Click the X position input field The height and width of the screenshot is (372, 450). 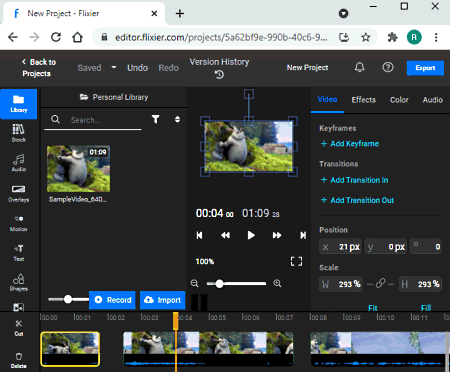coord(340,247)
